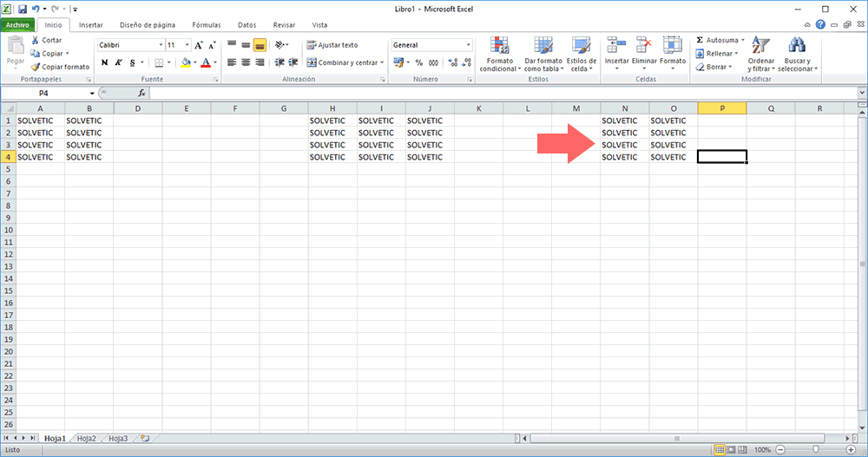
Task: Apply thousands separator style 000
Action: coord(433,62)
